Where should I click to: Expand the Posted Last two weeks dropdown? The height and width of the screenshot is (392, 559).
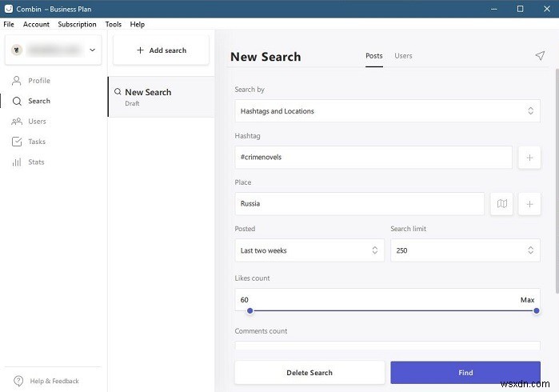coord(309,250)
